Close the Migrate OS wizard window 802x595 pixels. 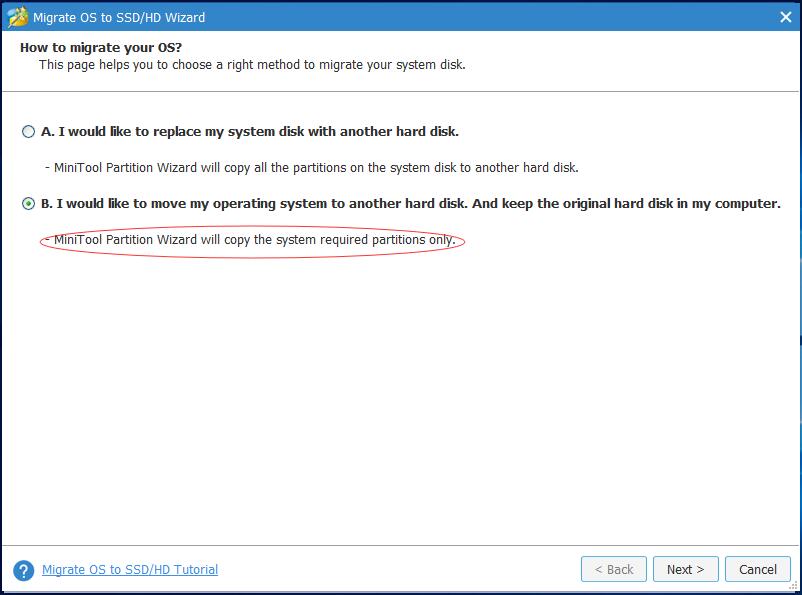coord(786,17)
